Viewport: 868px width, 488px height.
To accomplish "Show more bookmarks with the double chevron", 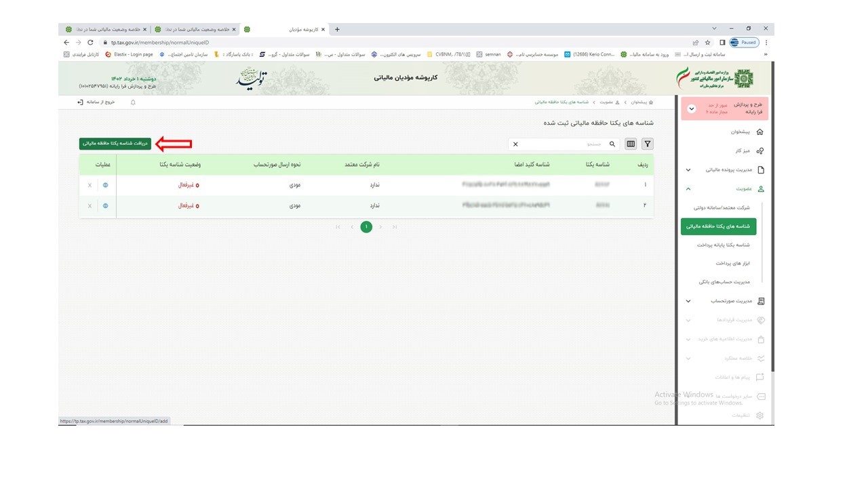I will click(x=766, y=54).
